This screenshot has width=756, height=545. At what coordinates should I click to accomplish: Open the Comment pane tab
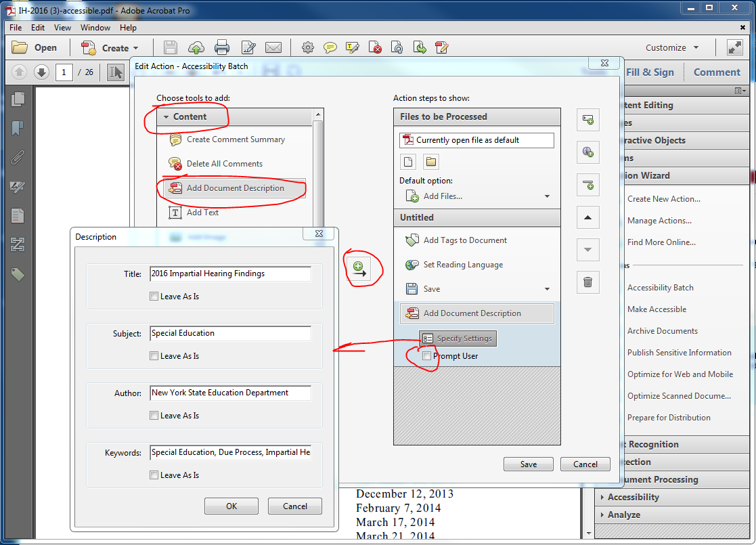coord(717,72)
